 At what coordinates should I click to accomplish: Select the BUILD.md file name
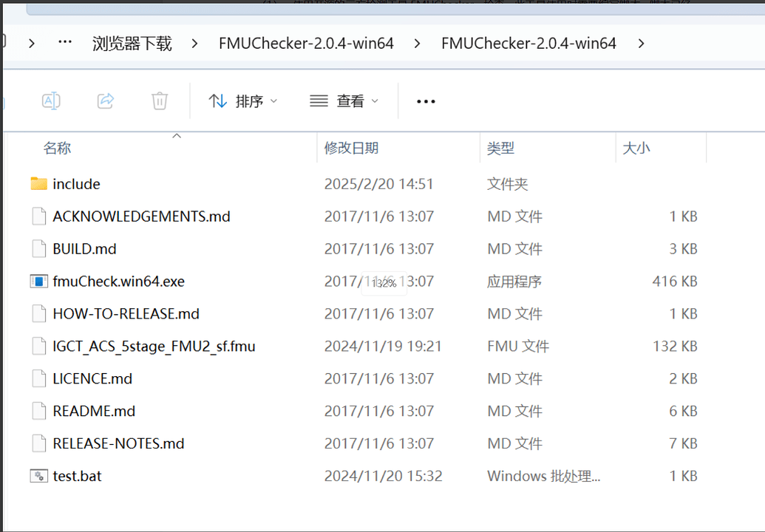tap(84, 249)
